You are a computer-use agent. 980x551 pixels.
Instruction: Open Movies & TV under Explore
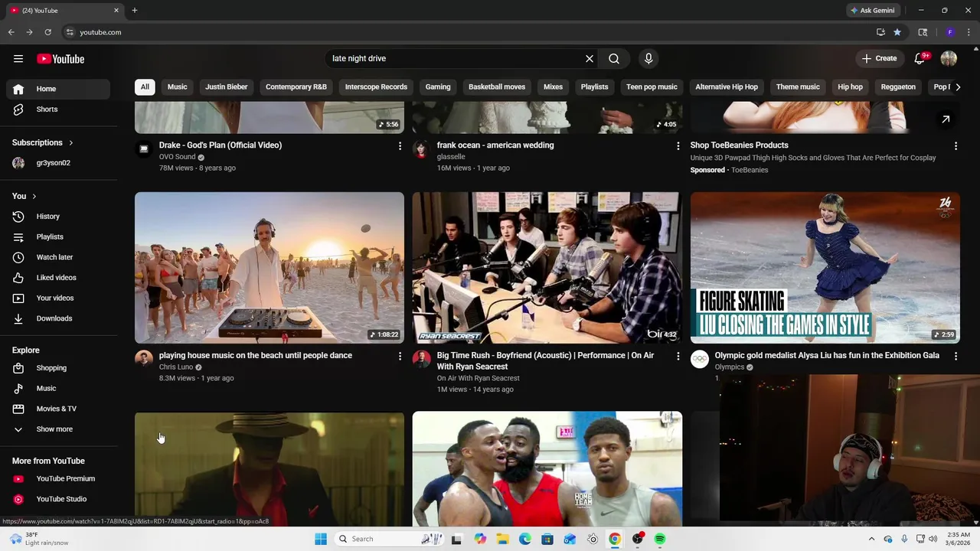click(x=58, y=409)
